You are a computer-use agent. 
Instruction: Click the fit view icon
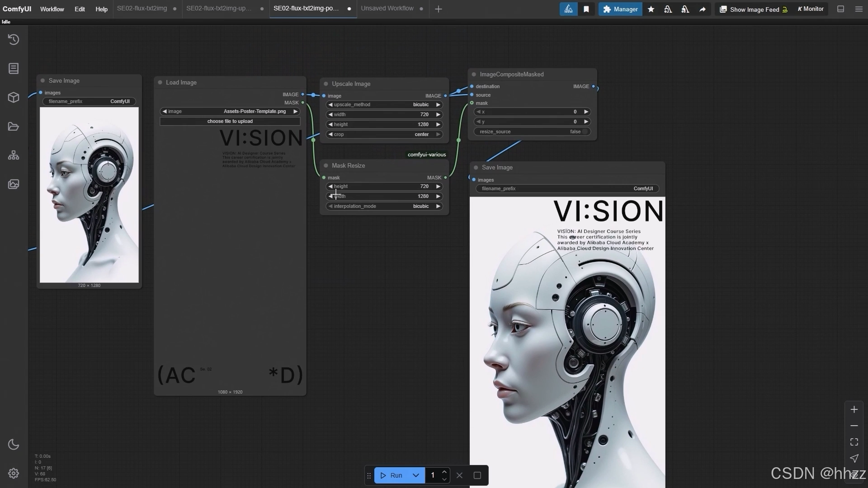pyautogui.click(x=854, y=442)
